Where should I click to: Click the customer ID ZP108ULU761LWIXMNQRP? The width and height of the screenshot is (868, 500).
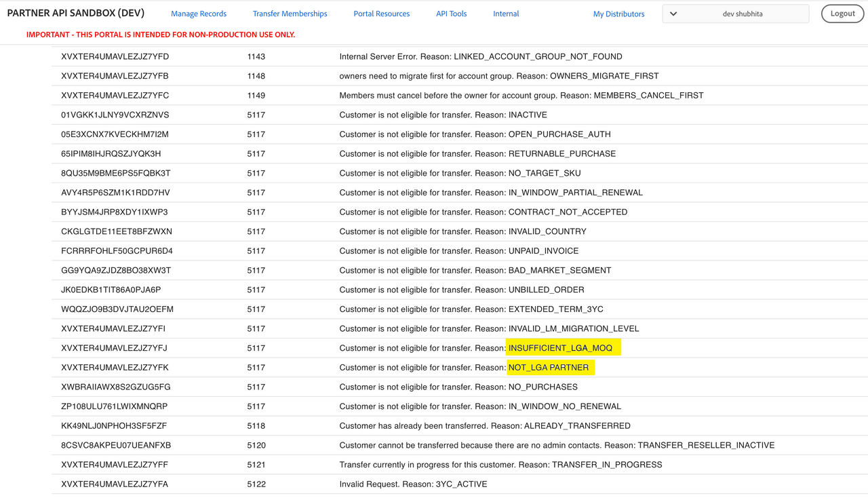click(114, 406)
